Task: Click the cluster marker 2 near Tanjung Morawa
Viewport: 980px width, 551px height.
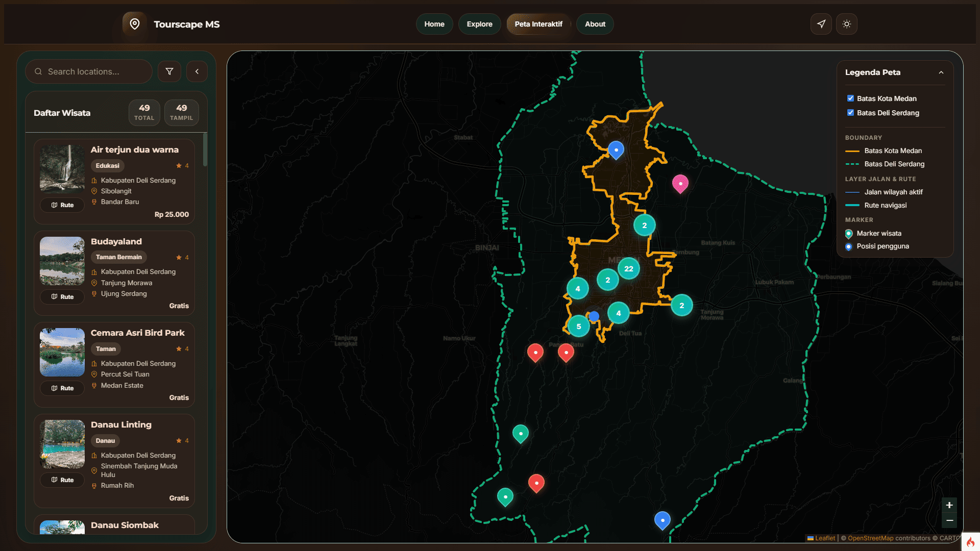Action: [x=682, y=306]
